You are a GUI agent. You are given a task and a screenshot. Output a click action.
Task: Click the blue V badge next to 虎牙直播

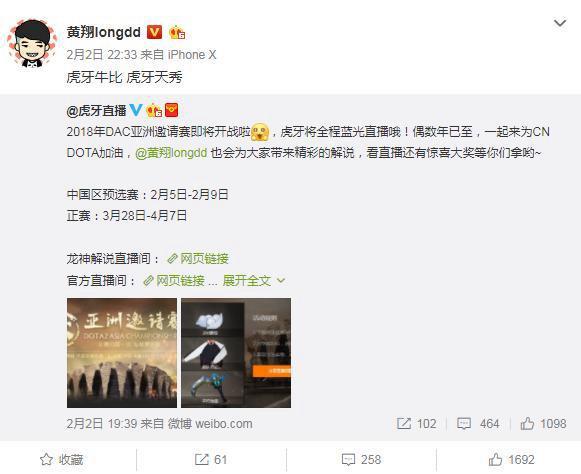(135, 110)
